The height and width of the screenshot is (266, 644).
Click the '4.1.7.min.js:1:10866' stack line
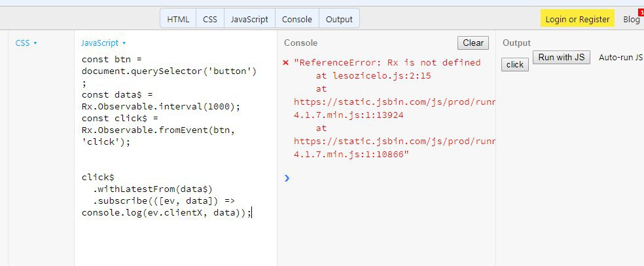click(351, 155)
